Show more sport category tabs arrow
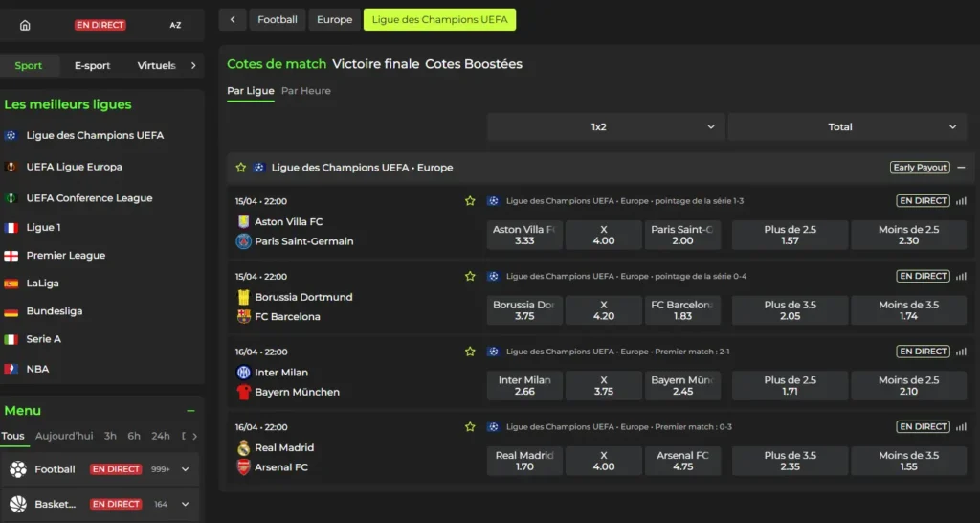The width and height of the screenshot is (980, 523). 193,65
